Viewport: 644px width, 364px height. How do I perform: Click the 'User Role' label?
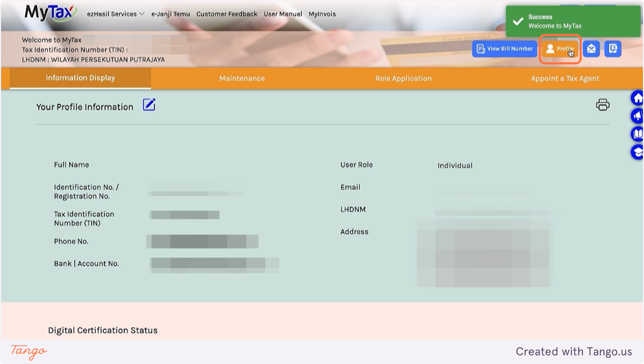pyautogui.click(x=356, y=165)
